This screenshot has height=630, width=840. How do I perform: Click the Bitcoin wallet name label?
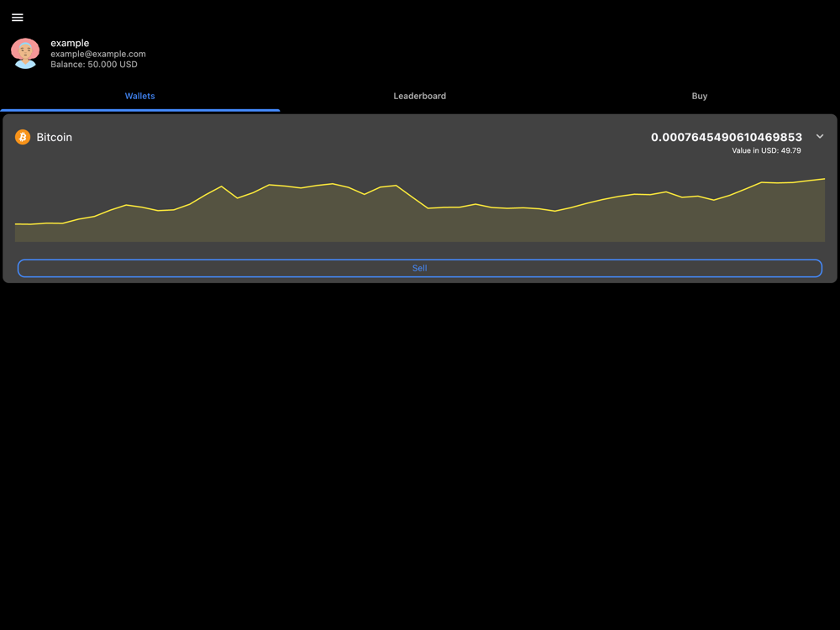tap(54, 137)
